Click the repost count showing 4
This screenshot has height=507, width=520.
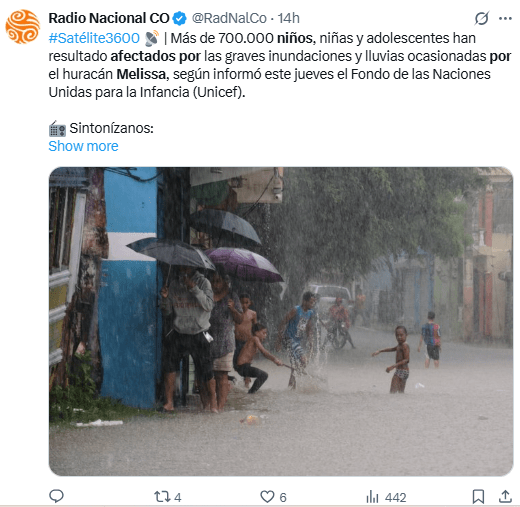pyautogui.click(x=178, y=497)
